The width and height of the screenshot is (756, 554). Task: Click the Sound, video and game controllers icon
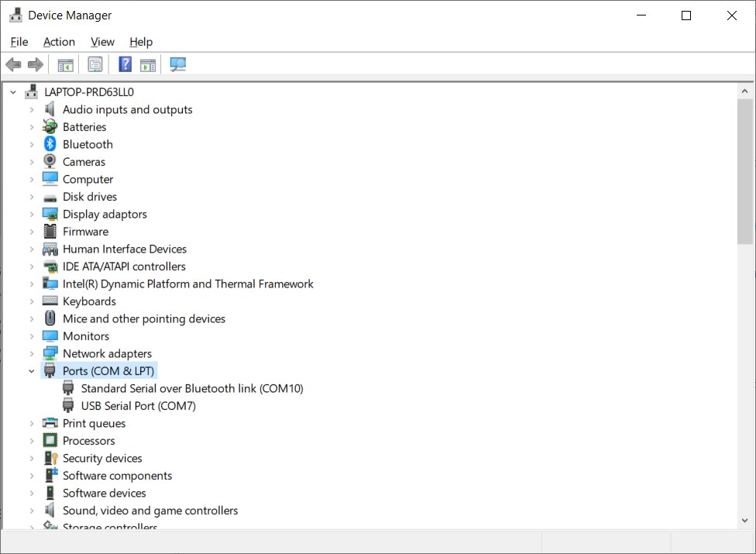(50, 510)
